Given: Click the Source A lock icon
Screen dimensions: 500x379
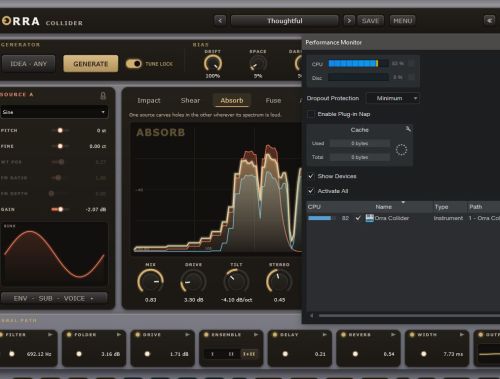Looking at the screenshot, I should click(103, 96).
